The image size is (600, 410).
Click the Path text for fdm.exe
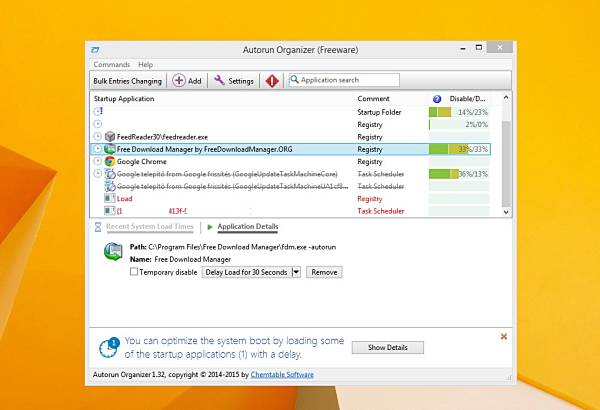pos(233,247)
